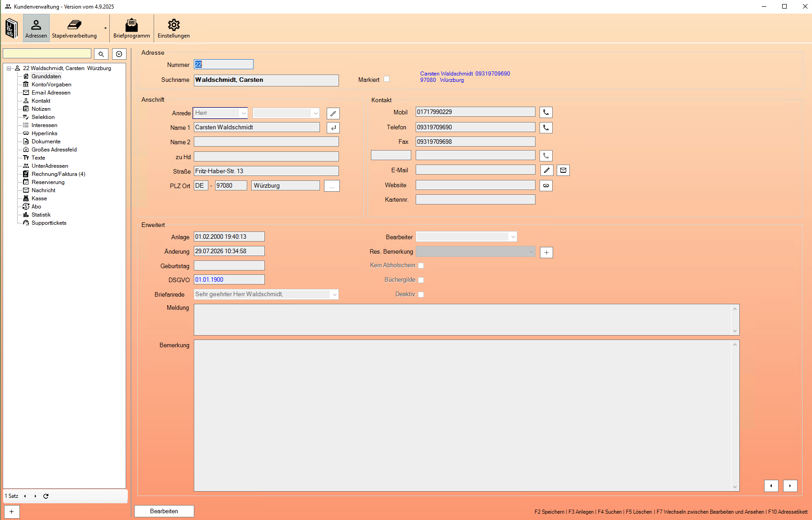Click into the Suchname field
Viewport: 812px width, 520px height.
coord(266,80)
